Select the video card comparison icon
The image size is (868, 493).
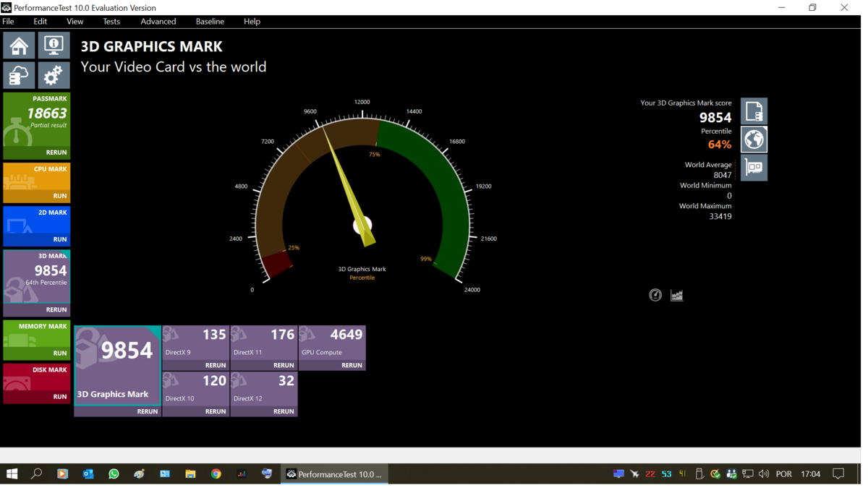pyautogui.click(x=754, y=168)
